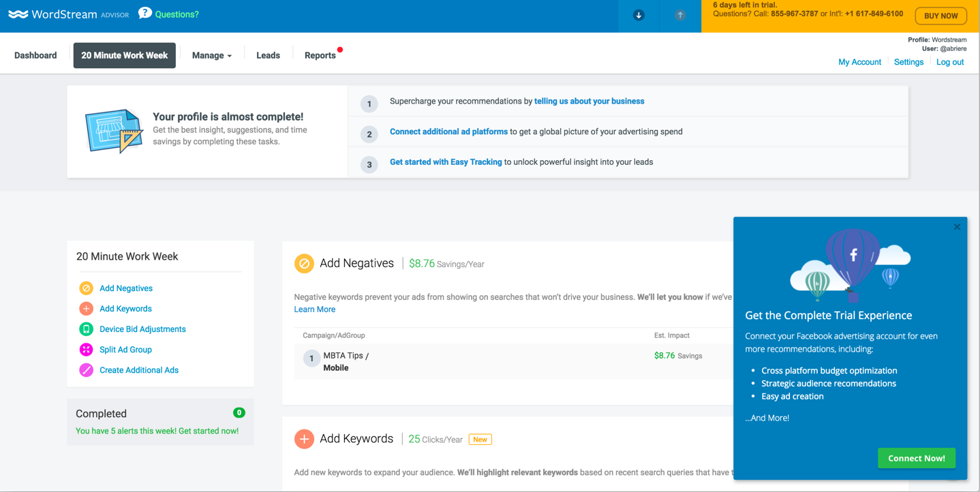Click the Get the Complete Trial Experience heading
The width and height of the screenshot is (980, 492).
[829, 316]
